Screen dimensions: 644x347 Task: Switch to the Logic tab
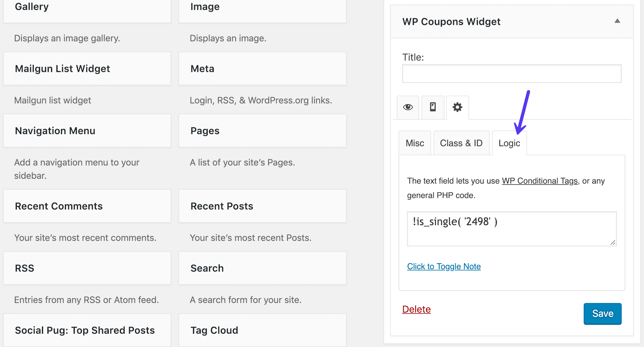click(510, 143)
